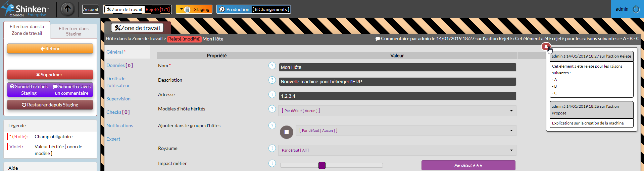Show help for Modèles d'hôte hérités
Screen dimensions: 644x171
click(x=272, y=109)
